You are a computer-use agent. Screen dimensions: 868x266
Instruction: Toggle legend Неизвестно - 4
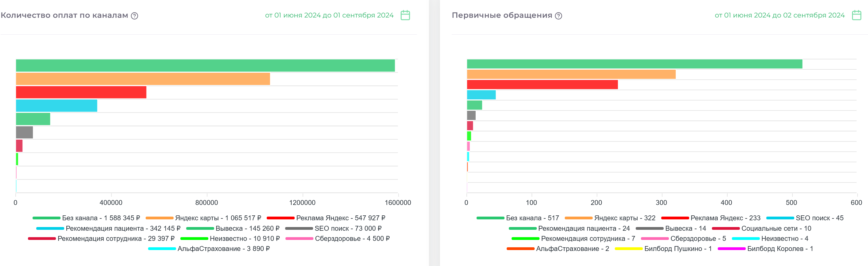coord(770,238)
